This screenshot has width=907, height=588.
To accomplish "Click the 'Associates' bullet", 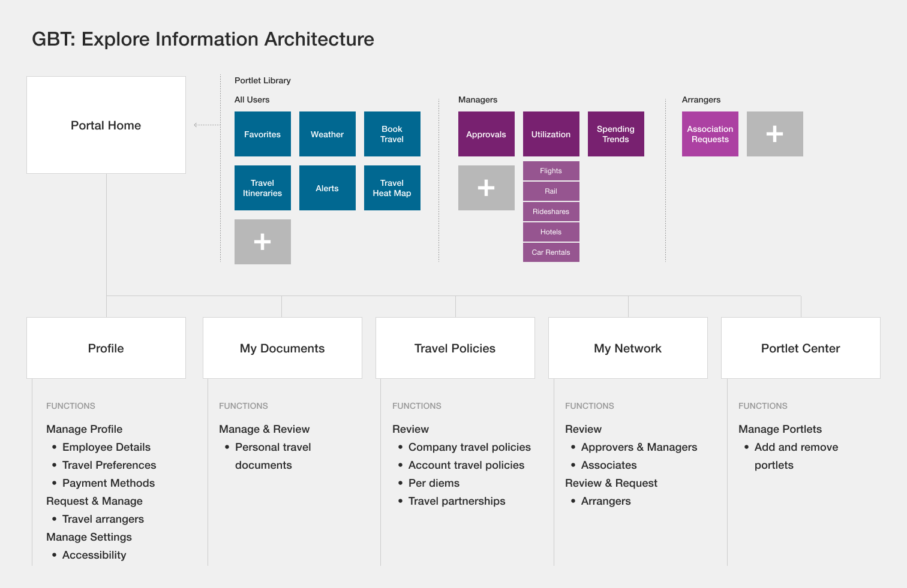I will coord(609,465).
